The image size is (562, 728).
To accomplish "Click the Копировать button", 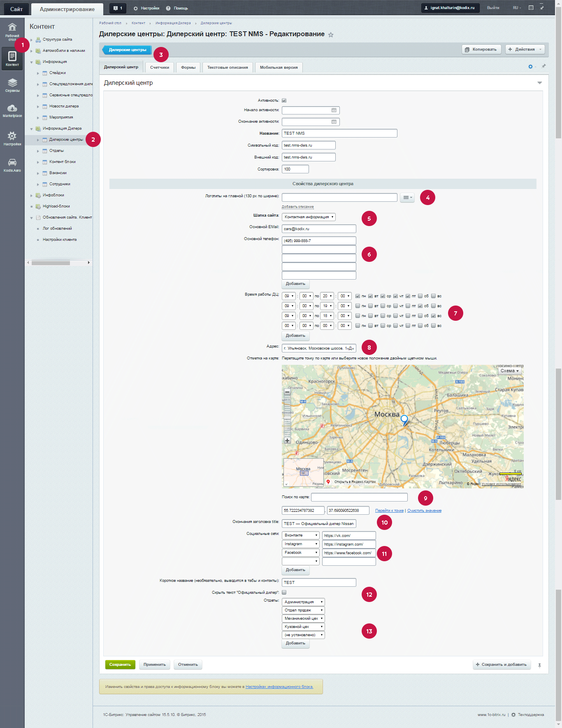I will tap(481, 49).
